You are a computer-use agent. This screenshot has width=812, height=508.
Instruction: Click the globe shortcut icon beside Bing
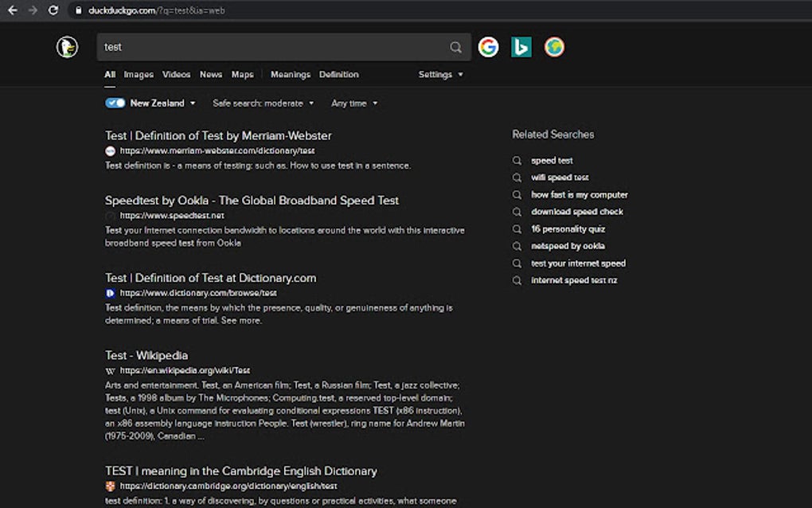click(554, 47)
